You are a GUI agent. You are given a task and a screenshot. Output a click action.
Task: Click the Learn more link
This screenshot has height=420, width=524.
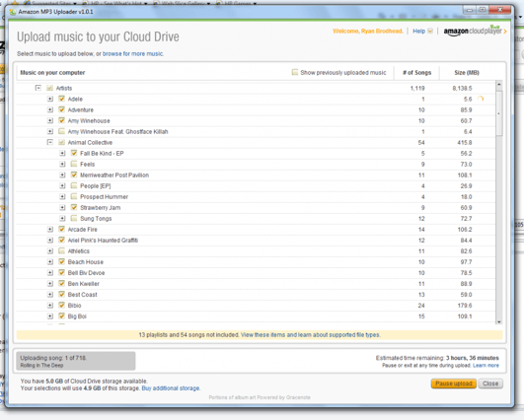(x=486, y=365)
